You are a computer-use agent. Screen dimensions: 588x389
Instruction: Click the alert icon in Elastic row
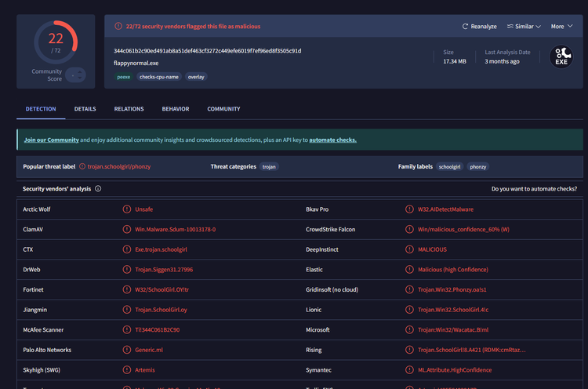(409, 269)
